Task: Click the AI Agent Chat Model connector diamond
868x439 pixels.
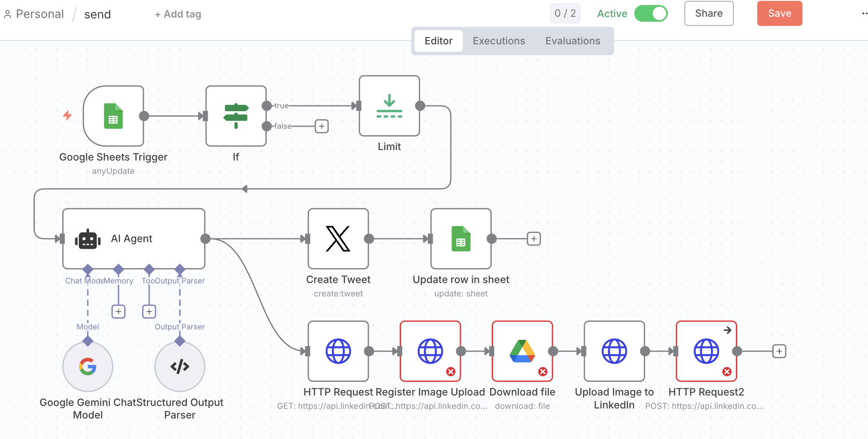Action: [88, 269]
